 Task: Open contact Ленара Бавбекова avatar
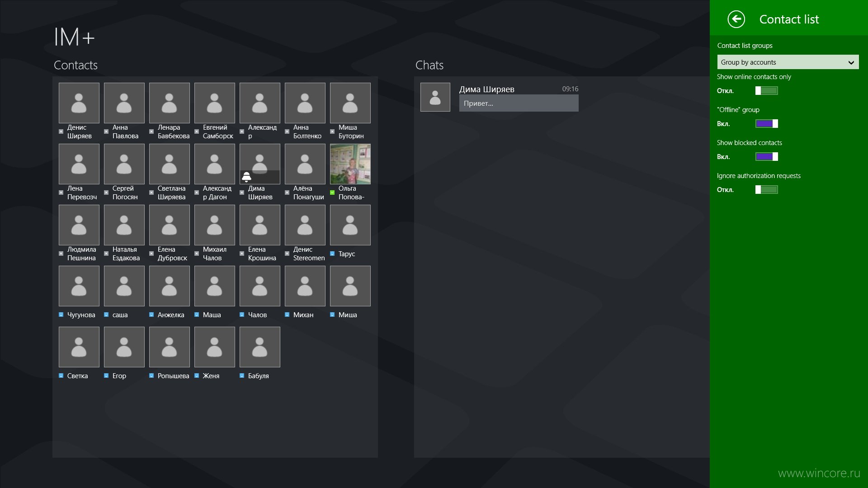[170, 103]
